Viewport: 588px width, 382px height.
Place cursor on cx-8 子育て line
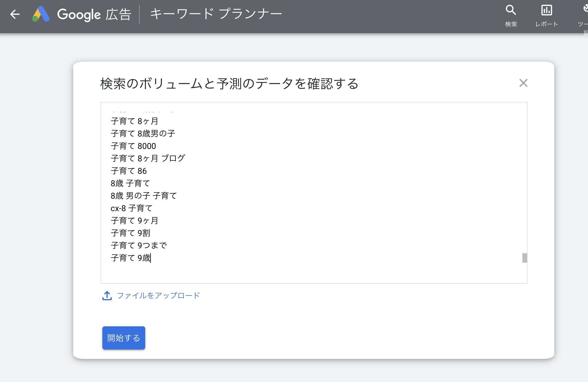point(131,208)
